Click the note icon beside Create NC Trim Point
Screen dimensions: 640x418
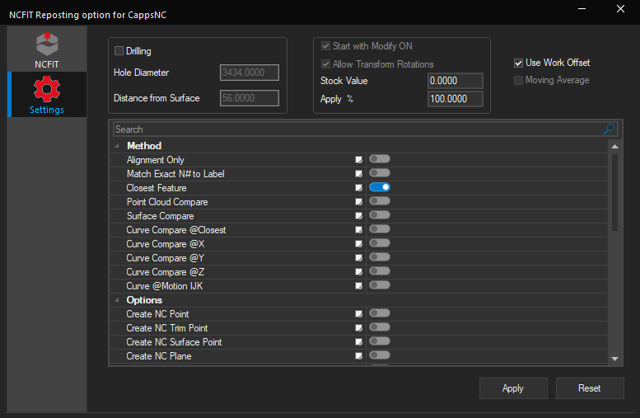click(358, 328)
